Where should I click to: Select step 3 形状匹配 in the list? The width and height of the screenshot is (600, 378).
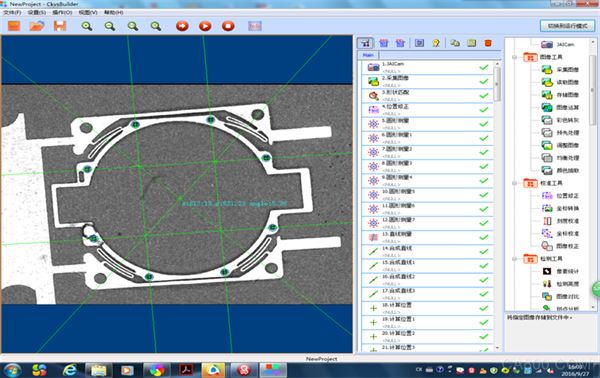[427, 95]
